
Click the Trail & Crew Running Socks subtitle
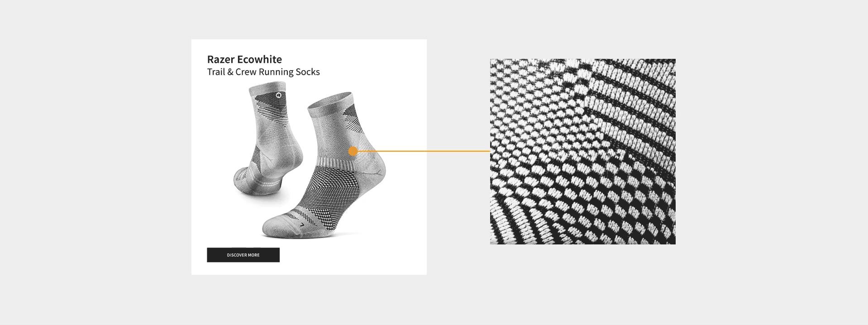coord(263,72)
